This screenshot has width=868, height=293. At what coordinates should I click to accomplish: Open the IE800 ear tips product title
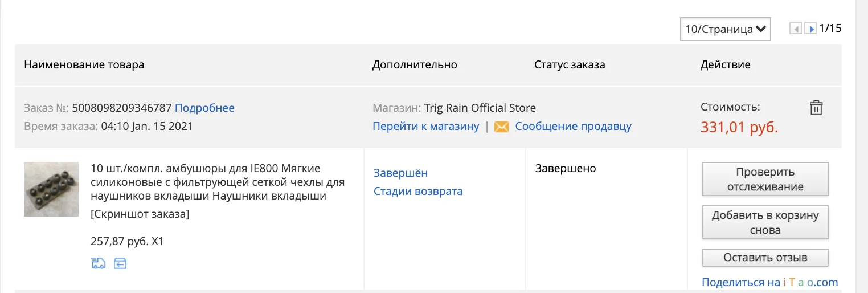(x=218, y=182)
